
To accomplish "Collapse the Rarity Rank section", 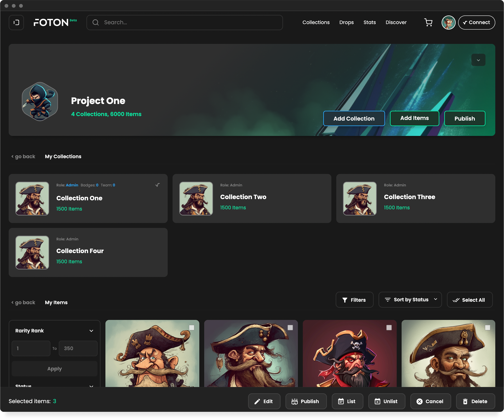I will coord(91,331).
